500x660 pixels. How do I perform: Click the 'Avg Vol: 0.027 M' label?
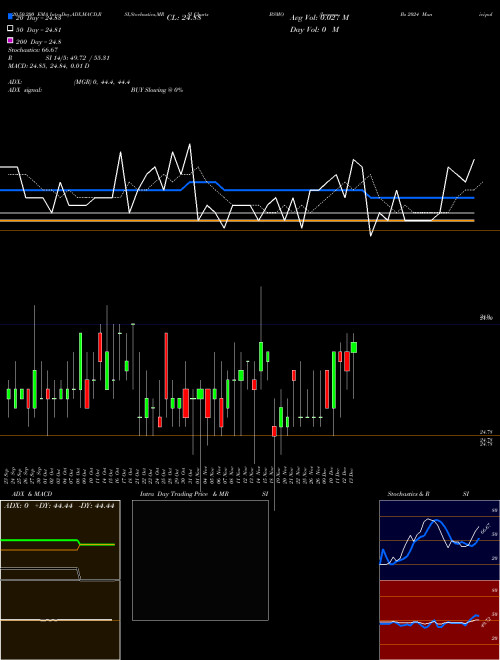click(x=319, y=18)
